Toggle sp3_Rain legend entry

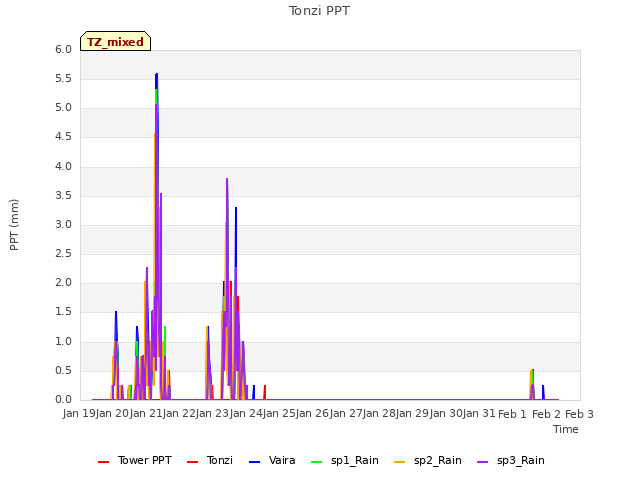511,460
